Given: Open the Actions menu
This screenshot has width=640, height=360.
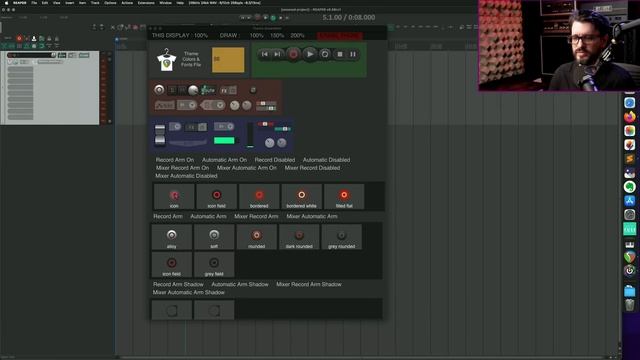Looking at the screenshot, I should point(127,2).
